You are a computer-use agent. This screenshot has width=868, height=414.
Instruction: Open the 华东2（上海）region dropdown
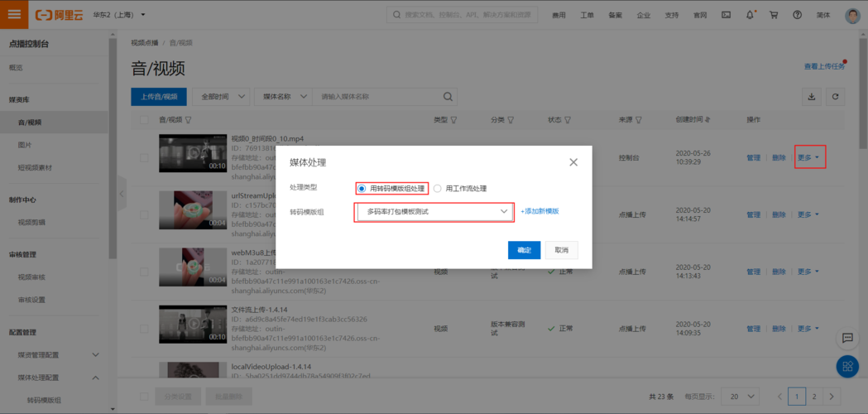119,14
